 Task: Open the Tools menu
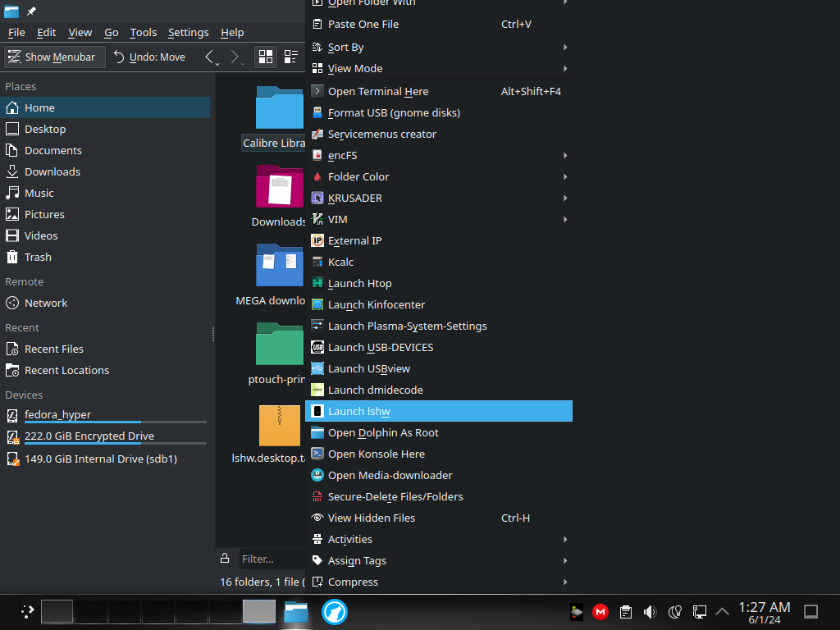(x=143, y=32)
